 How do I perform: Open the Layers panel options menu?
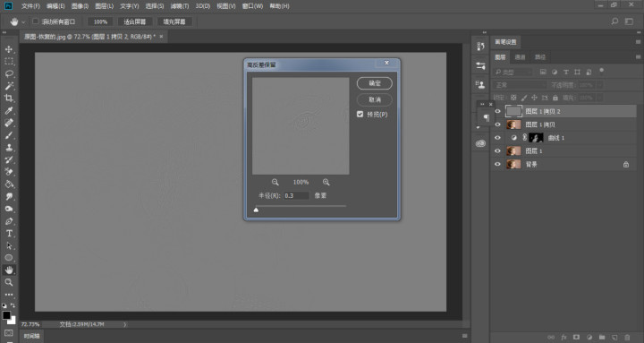point(639,57)
